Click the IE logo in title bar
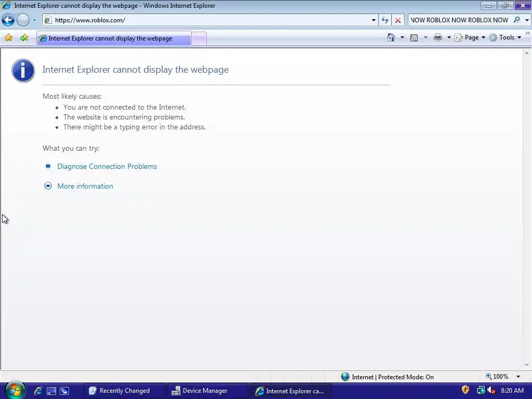The width and height of the screenshot is (532, 399). coord(6,5)
